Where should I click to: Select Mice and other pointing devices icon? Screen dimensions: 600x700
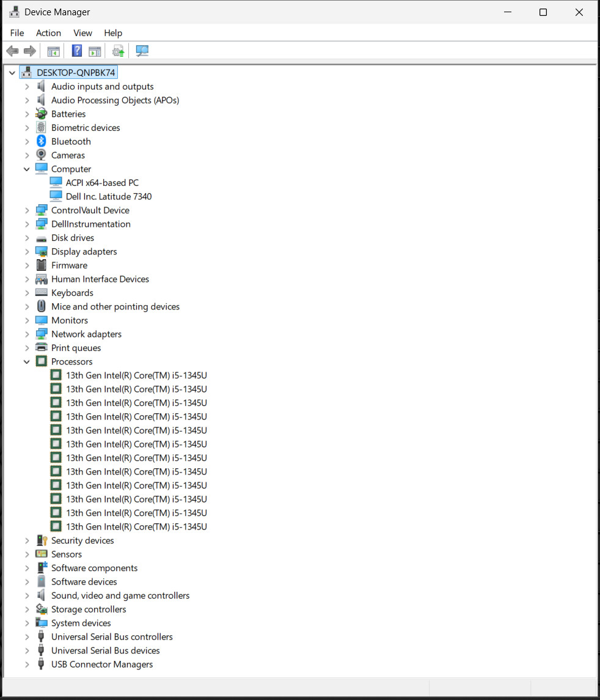[42, 306]
